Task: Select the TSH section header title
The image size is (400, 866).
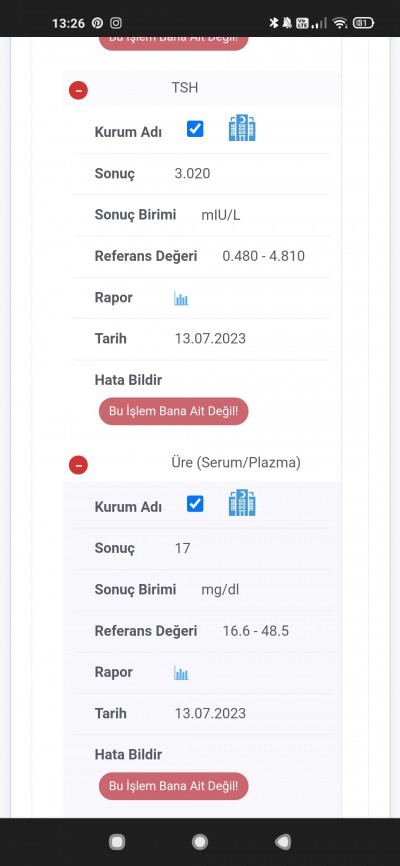Action: [185, 88]
